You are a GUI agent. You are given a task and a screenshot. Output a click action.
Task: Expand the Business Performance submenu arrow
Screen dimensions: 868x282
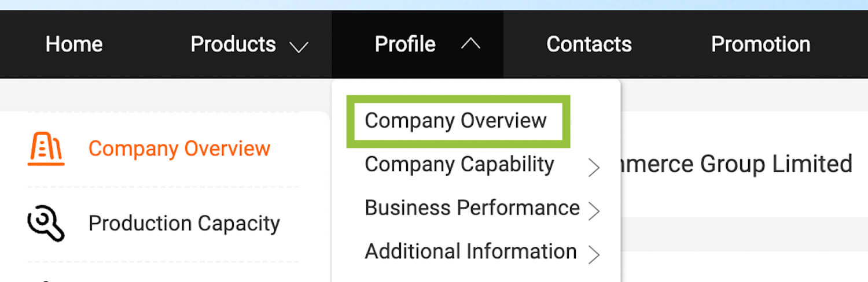pos(593,211)
